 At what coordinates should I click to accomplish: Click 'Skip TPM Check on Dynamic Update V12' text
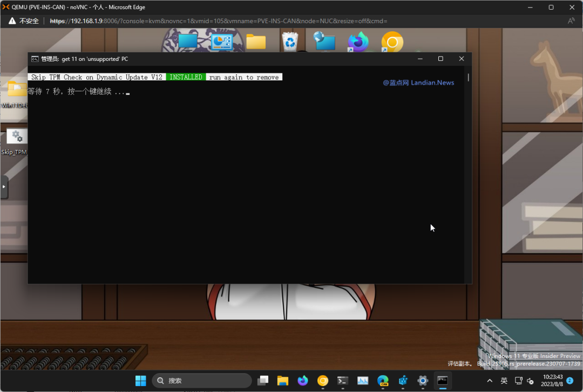pos(97,77)
